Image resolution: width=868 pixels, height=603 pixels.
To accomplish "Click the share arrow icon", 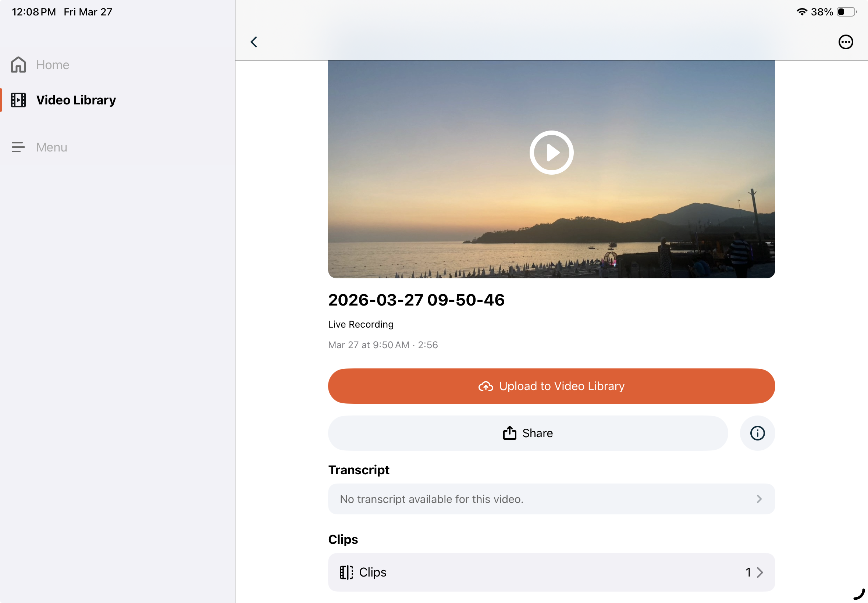I will (x=509, y=433).
